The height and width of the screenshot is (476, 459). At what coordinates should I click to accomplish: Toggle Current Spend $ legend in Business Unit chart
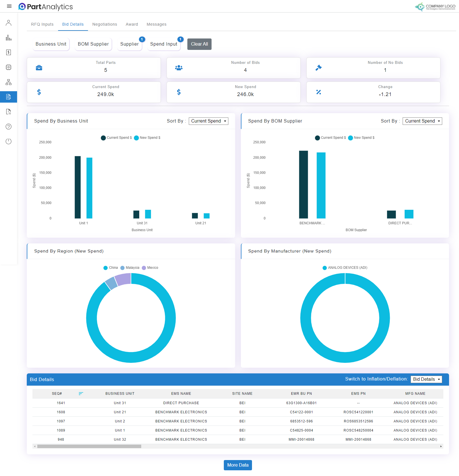click(x=116, y=138)
